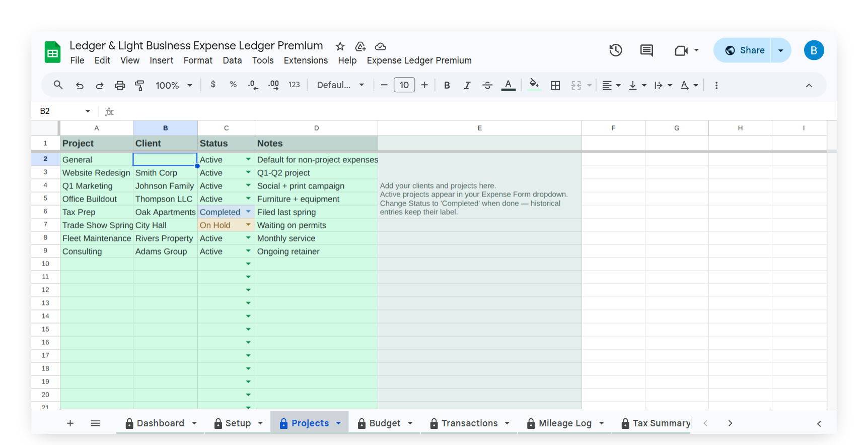Select the Smith Corp client cell
Image resolution: width=868 pixels, height=445 pixels.
pyautogui.click(x=165, y=173)
